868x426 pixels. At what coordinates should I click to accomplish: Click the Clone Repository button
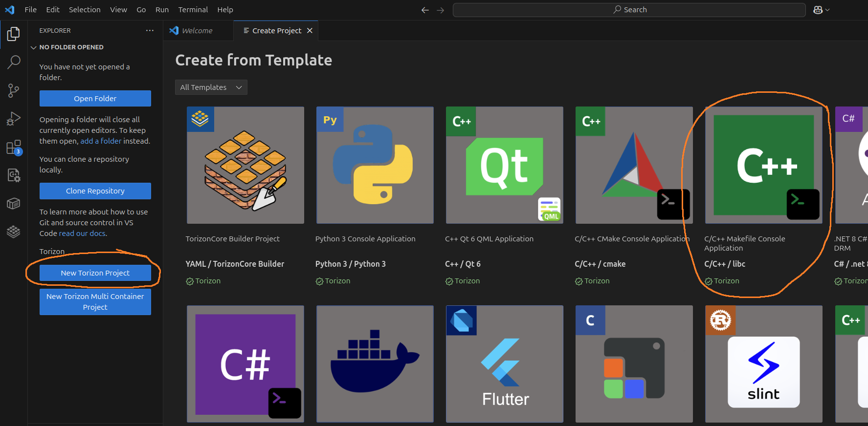pos(95,191)
